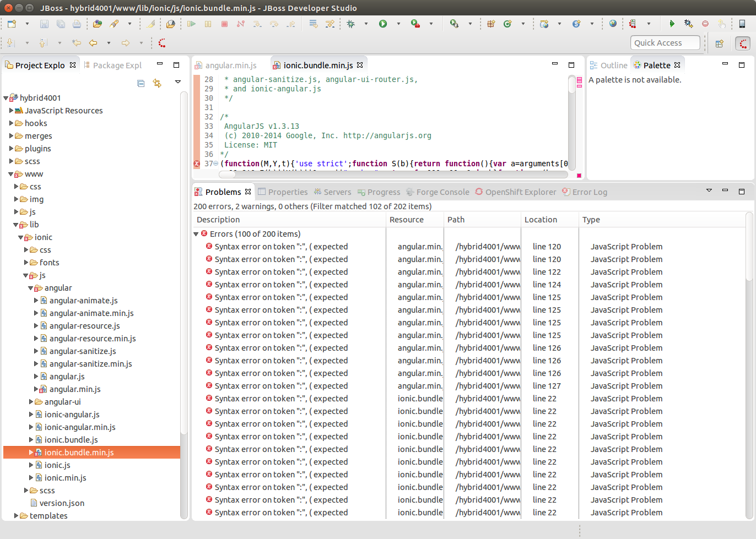The height and width of the screenshot is (539, 756).
Task: Open the Debug toolbar dropdown arrow
Action: 365,24
